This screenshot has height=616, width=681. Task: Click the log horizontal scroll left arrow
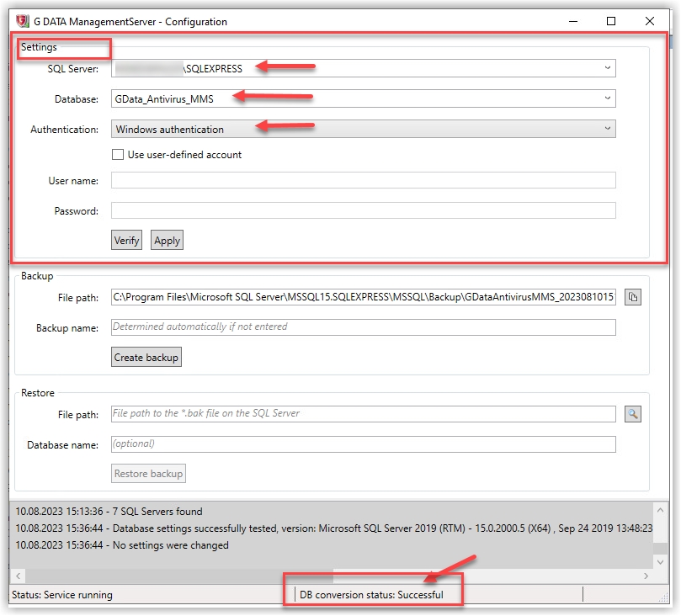pos(19,576)
